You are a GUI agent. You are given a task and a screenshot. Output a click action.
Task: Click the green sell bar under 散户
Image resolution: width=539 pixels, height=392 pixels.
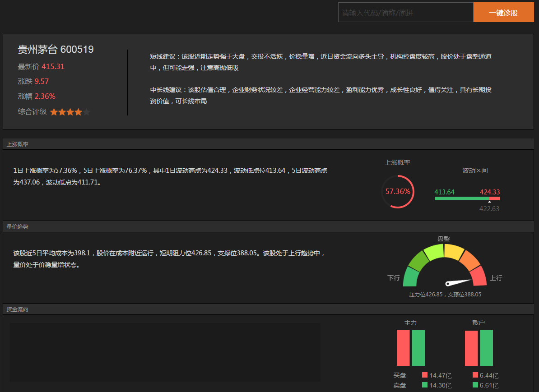point(486,348)
